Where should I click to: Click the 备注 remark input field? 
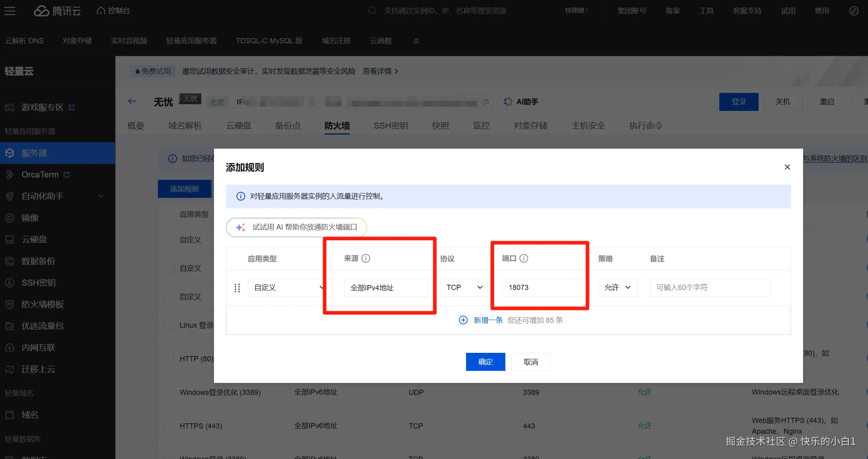(x=709, y=288)
